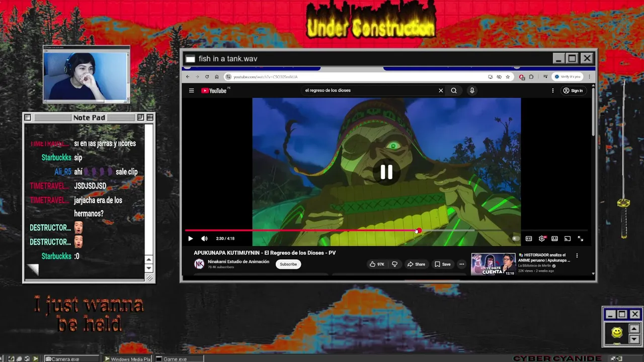This screenshot has width=644, height=362.
Task: Click the video title APUKUNAPA KUTIMUYNIN
Action: point(265,253)
